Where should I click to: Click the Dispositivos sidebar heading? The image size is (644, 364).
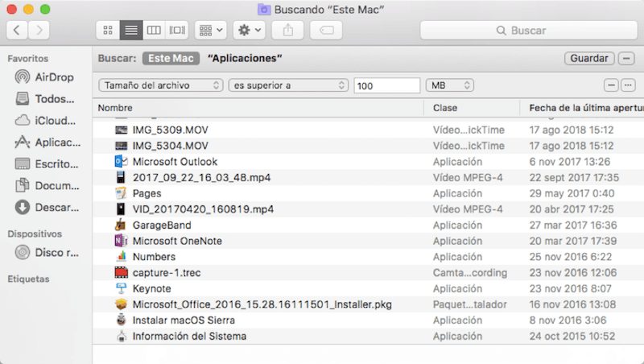(35, 234)
